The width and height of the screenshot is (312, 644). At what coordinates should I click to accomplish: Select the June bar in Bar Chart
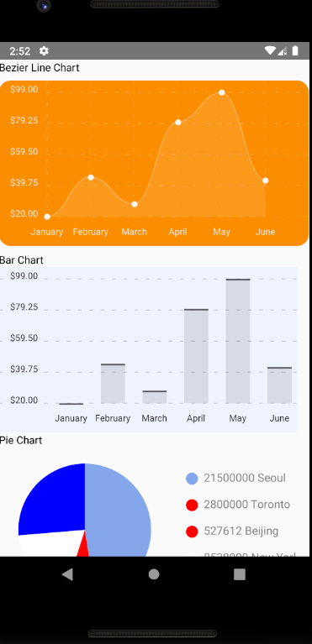click(x=279, y=385)
